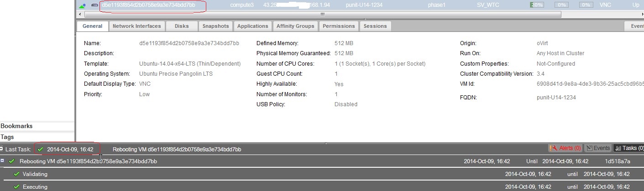This screenshot has height=191, width=644.
Task: Click checkmark icon on Rebooting VM task row
Action: [12, 161]
